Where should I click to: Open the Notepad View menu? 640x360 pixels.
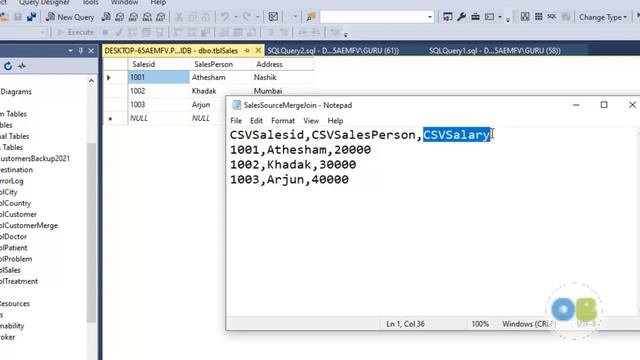[311, 121]
